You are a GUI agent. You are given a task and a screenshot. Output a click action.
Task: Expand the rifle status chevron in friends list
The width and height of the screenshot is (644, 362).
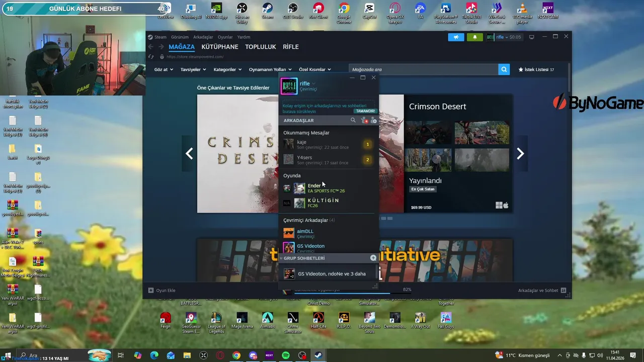point(313,83)
